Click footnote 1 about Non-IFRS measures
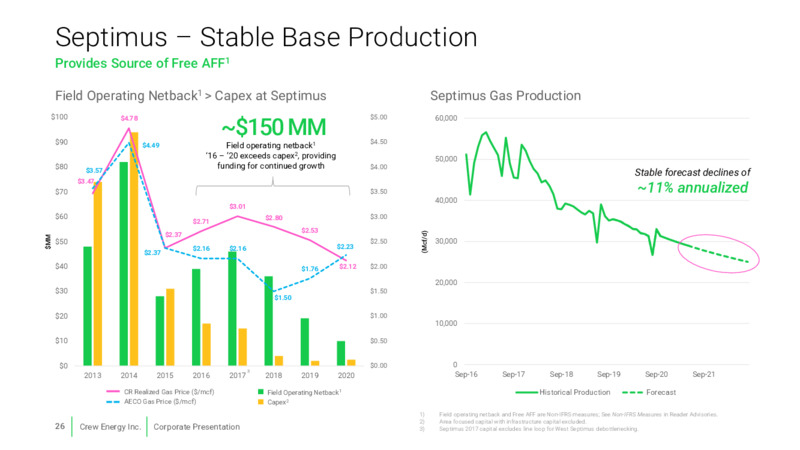This screenshot has width=800, height=450. pyautogui.click(x=578, y=414)
